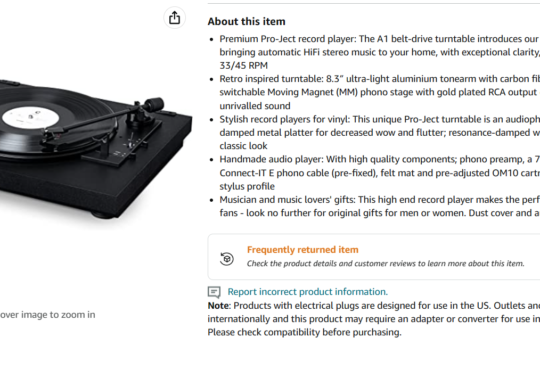Click the bold Note label about electrical plugs

pyautogui.click(x=218, y=306)
